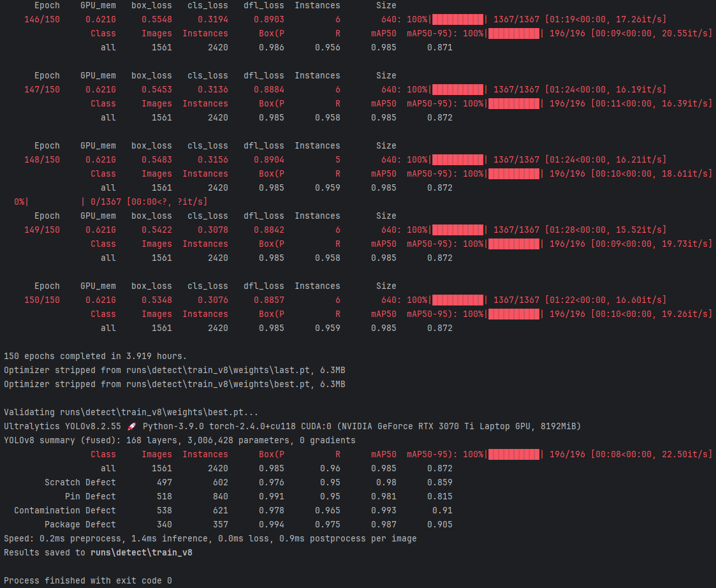
Task: Click the YOLOv8 summary (fused) line
Action: point(179,440)
